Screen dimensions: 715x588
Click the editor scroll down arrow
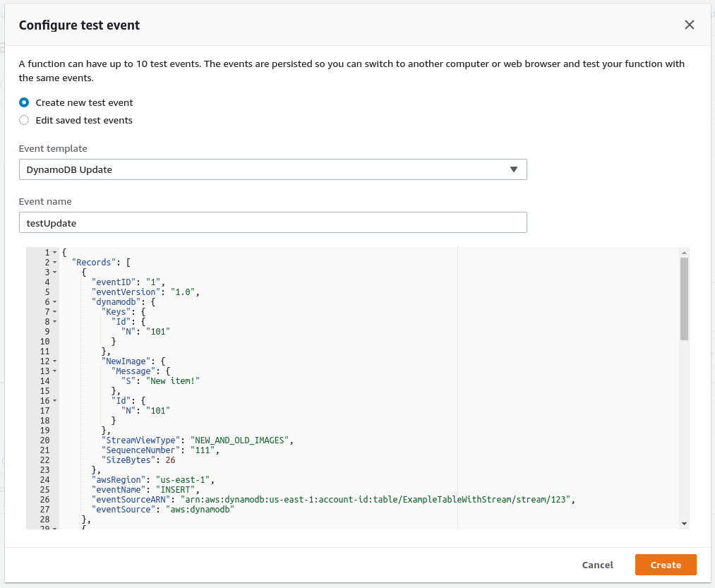pyautogui.click(x=684, y=524)
